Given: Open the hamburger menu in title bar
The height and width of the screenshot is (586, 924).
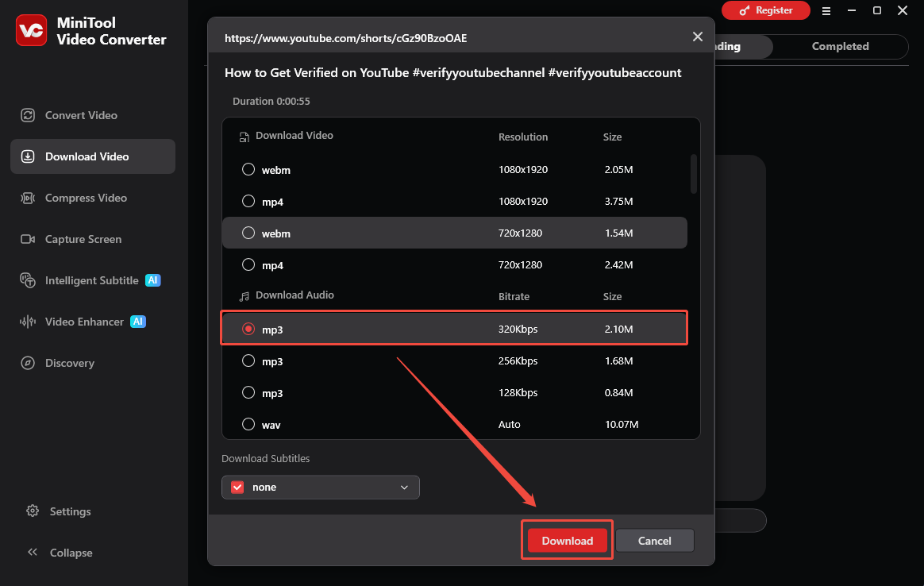Looking at the screenshot, I should tap(826, 10).
